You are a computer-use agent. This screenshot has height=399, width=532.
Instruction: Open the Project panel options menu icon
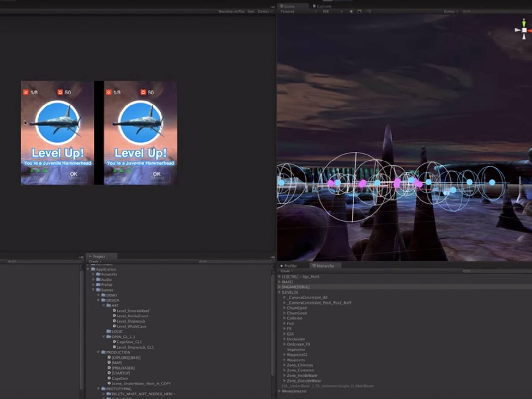(x=272, y=257)
